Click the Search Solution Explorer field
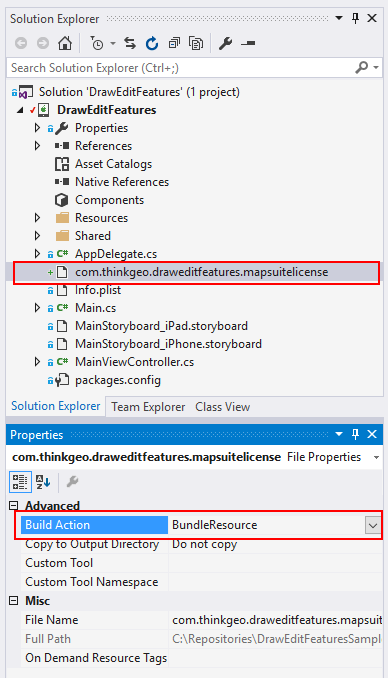Screen dimensions: 388x678 coord(182,68)
